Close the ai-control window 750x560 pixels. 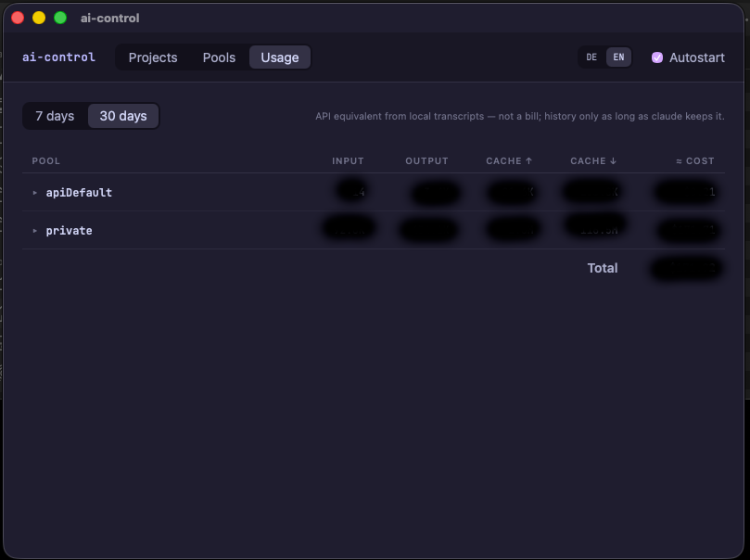coord(18,18)
